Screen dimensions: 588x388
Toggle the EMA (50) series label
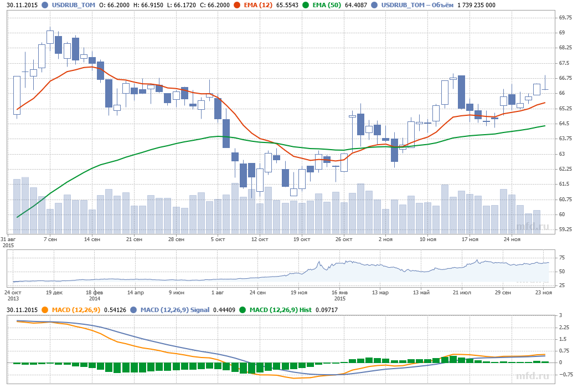tap(325, 5)
